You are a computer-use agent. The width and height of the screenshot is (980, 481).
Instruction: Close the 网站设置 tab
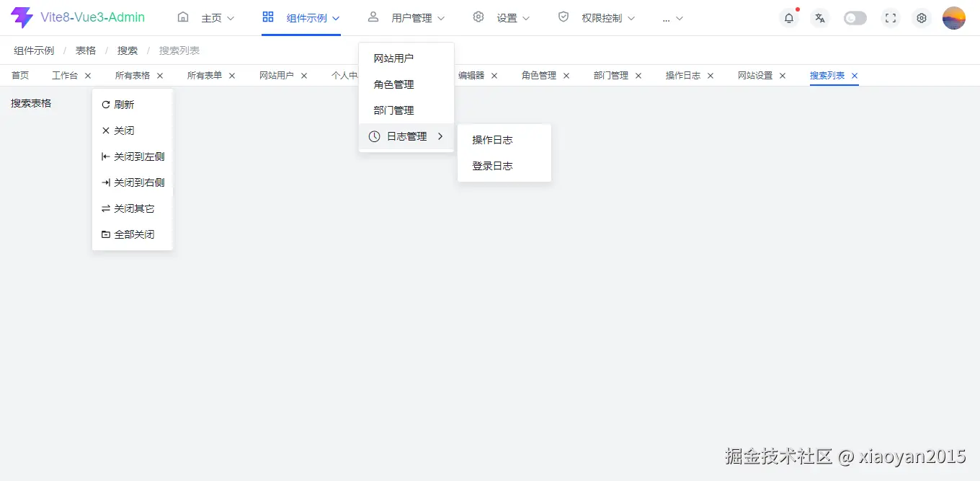[x=783, y=76]
